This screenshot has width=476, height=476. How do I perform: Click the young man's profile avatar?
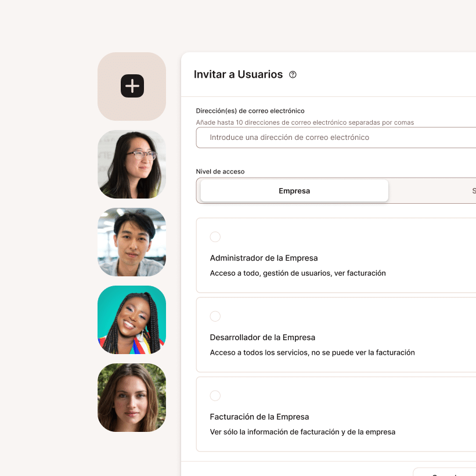click(132, 242)
